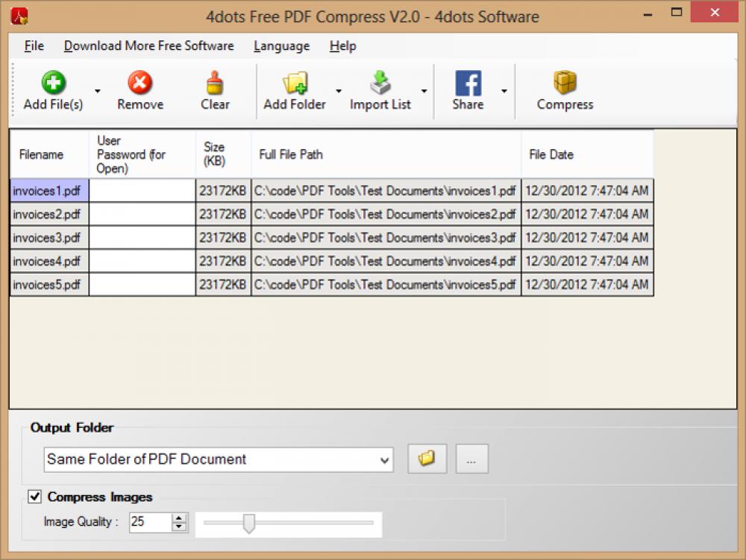Image resolution: width=746 pixels, height=560 pixels.
Task: Click the '...' browse button
Action: pyautogui.click(x=471, y=459)
